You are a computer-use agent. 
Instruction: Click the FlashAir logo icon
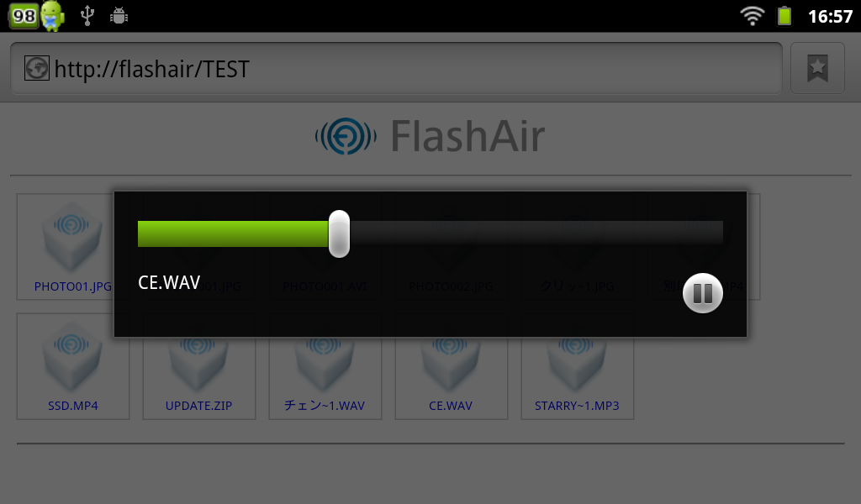346,135
